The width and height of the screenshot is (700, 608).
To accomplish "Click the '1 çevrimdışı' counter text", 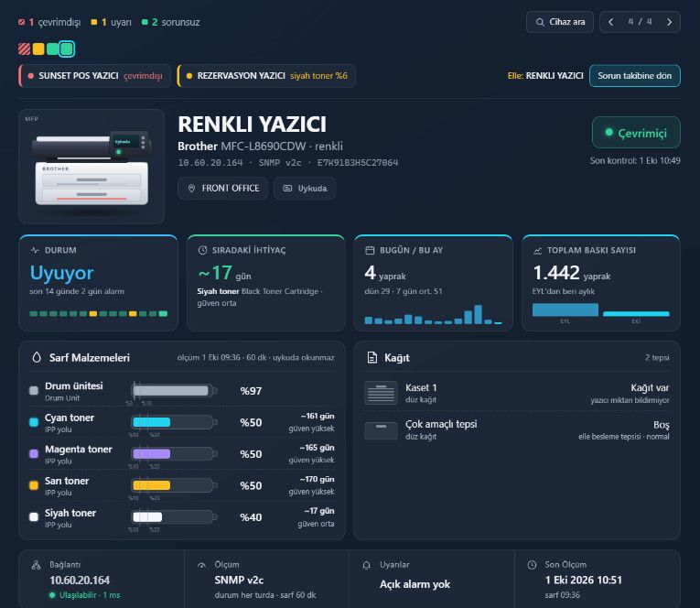I will point(55,22).
